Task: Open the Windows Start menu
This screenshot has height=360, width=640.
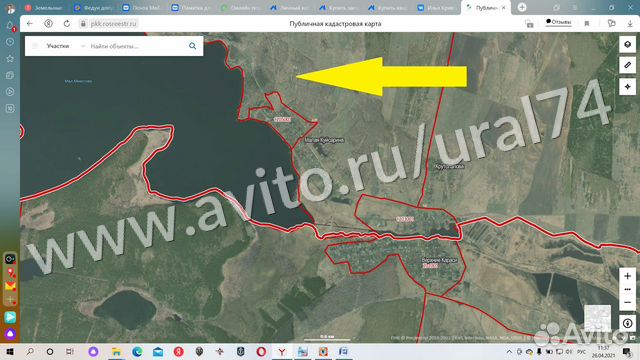Action: (x=10, y=351)
